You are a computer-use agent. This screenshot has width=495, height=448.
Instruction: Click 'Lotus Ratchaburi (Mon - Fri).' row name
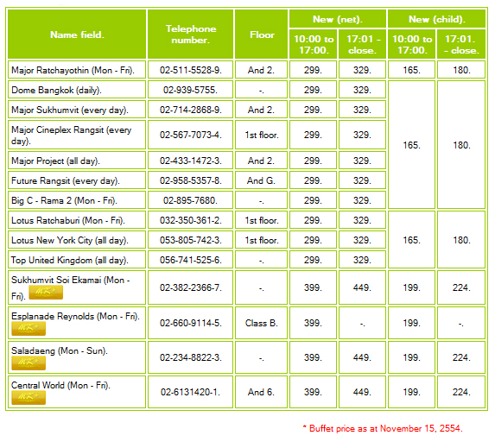pyautogui.click(x=68, y=220)
